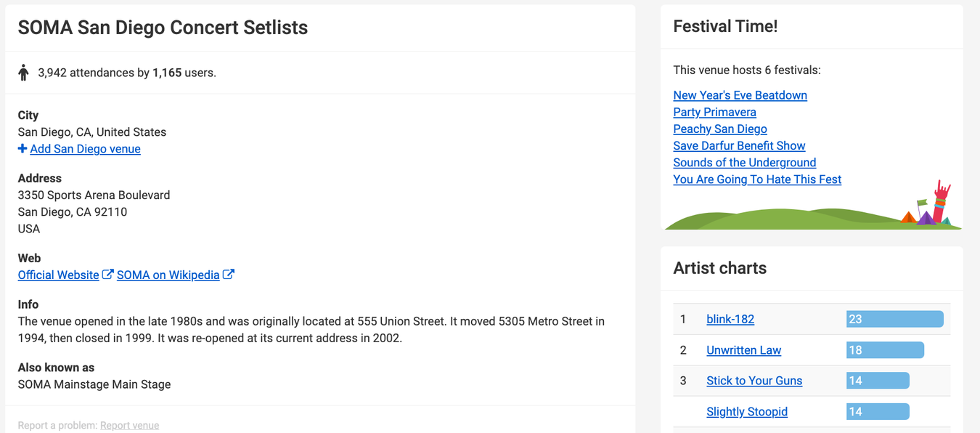Image resolution: width=980 pixels, height=433 pixels.
Task: Open Save Darfur Benefit Show link
Action: coord(739,145)
